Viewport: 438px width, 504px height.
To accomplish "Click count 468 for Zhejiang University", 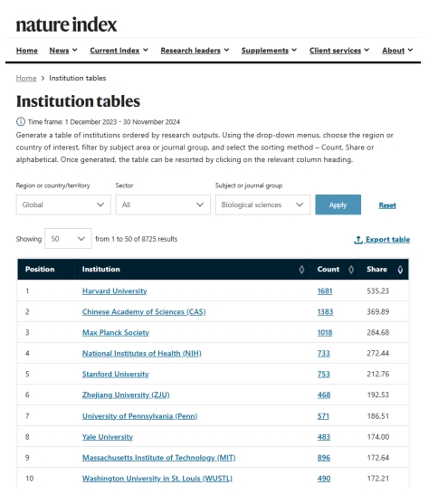I will tap(324, 395).
